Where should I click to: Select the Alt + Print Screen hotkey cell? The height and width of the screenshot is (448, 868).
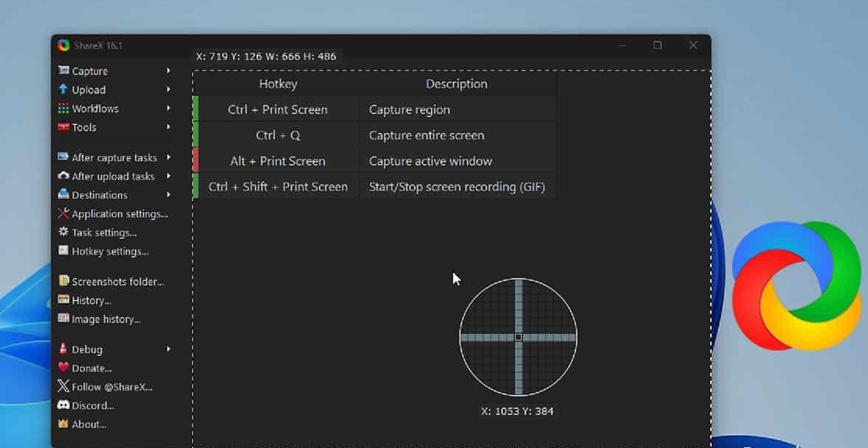coord(278,161)
